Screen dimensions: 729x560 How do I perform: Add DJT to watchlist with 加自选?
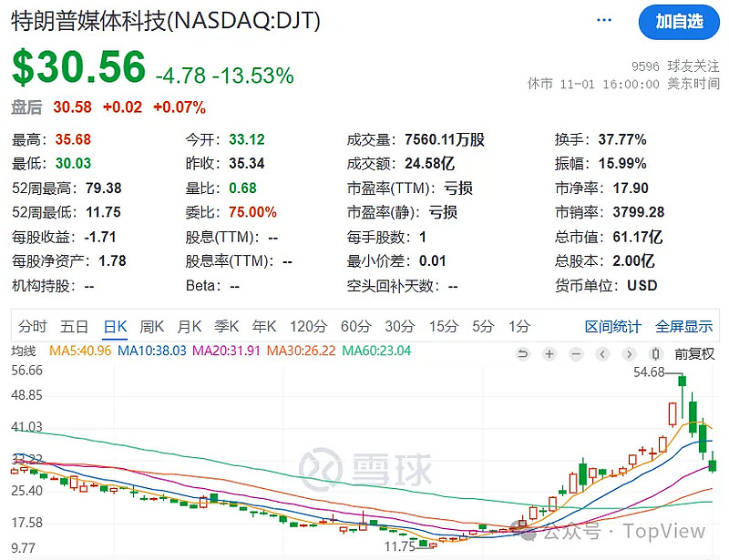(x=679, y=22)
